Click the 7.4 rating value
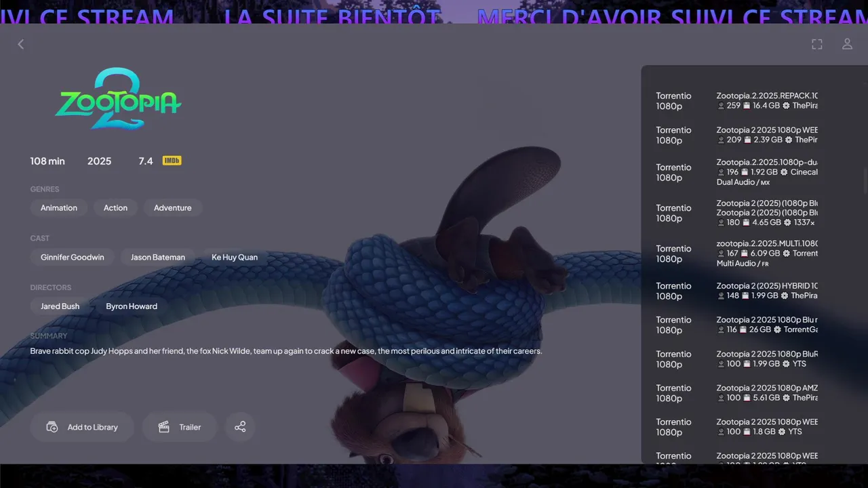 tap(146, 161)
